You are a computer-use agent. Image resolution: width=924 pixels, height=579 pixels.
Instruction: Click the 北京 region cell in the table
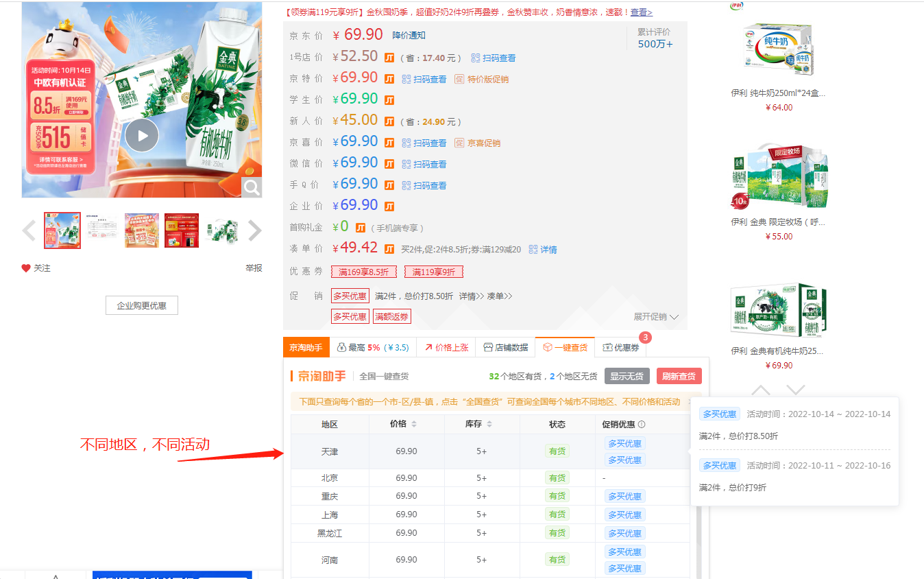click(330, 478)
